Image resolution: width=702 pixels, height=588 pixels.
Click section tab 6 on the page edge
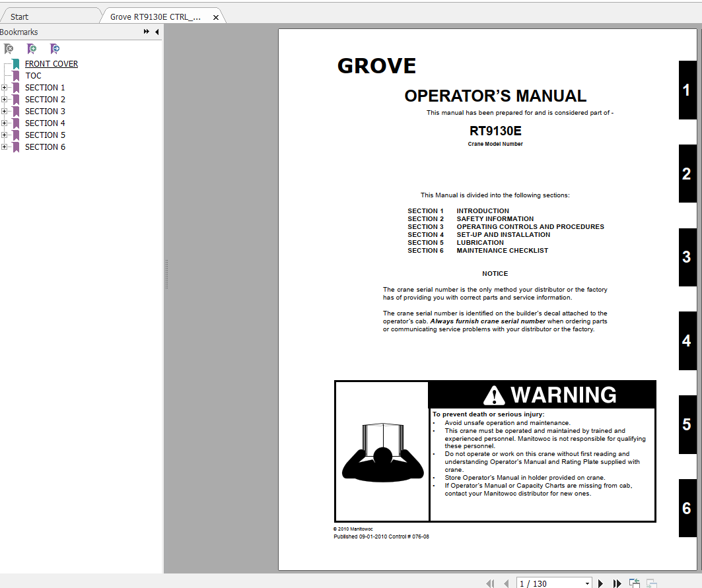click(x=687, y=508)
